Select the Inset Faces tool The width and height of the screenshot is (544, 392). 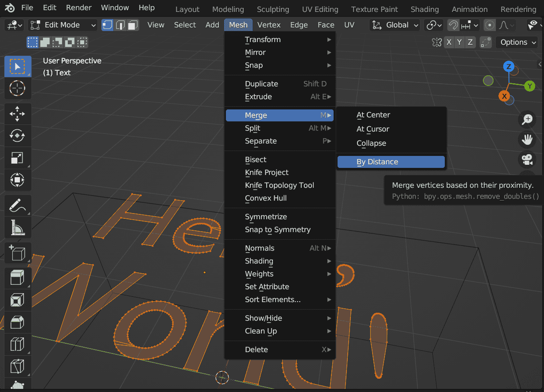click(18, 300)
